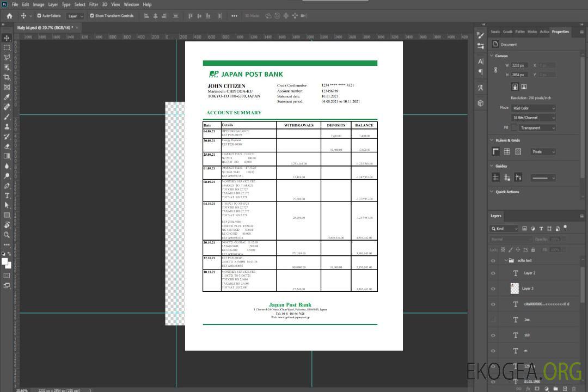The width and height of the screenshot is (588, 392).
Task: Select the Move tool in the toolbox
Action: pyautogui.click(x=7, y=38)
